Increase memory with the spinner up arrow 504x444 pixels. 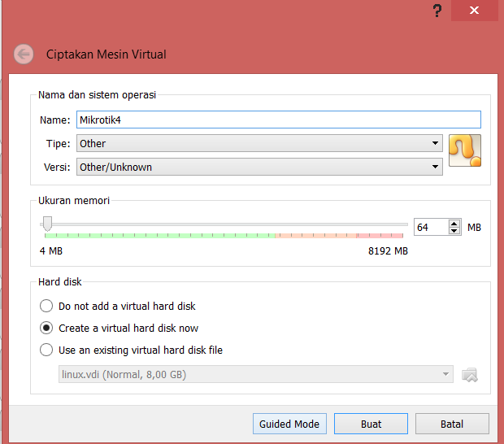pyautogui.click(x=454, y=224)
